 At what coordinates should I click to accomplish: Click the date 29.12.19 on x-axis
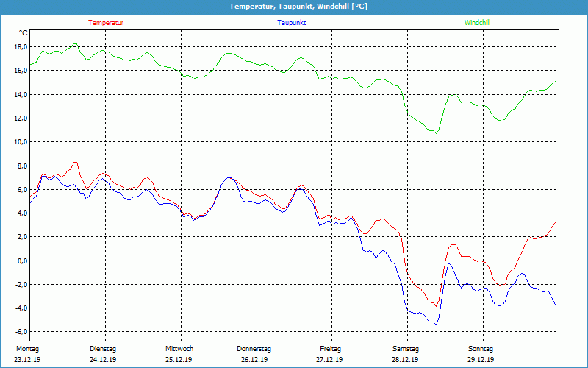click(x=481, y=360)
